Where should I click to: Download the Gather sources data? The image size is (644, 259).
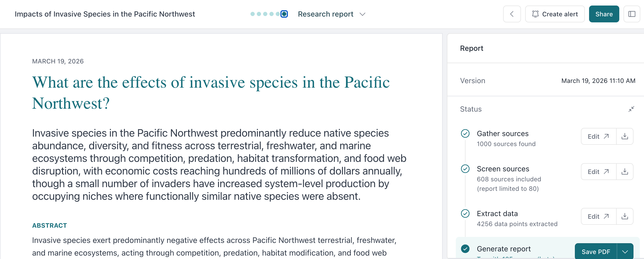625,136
